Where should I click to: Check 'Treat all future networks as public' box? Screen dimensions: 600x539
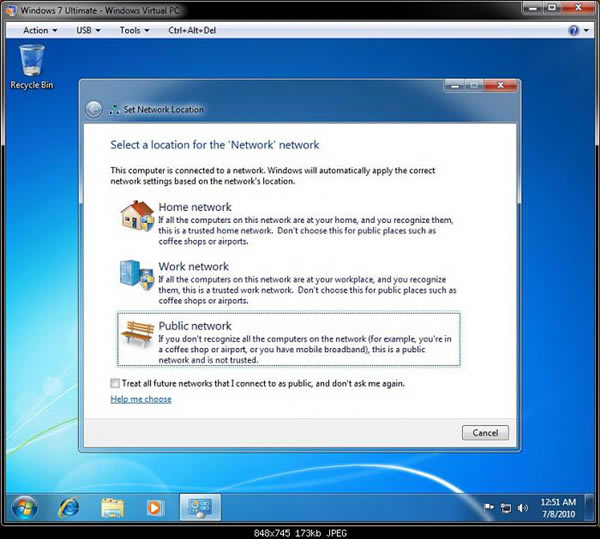tap(116, 383)
